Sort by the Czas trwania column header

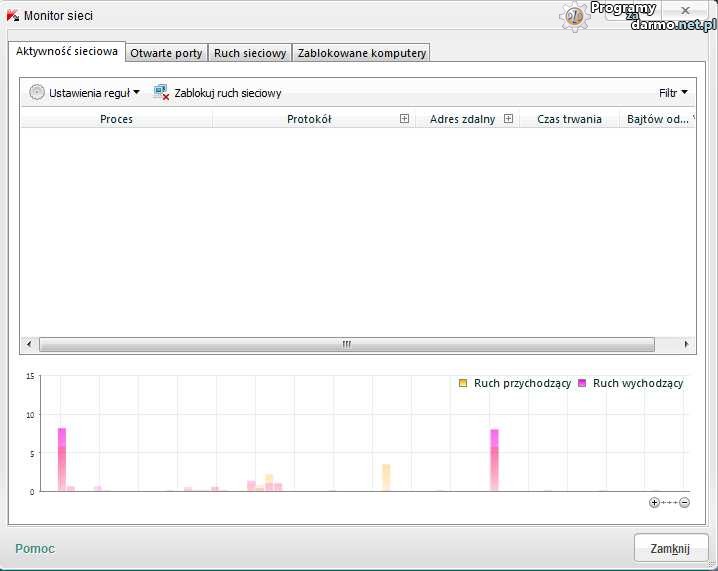click(x=569, y=119)
